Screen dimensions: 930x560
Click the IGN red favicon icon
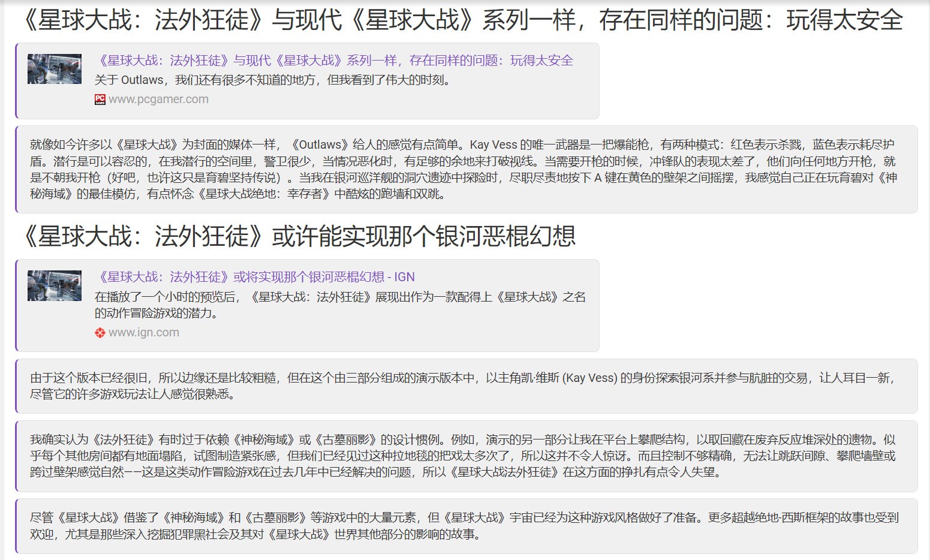pyautogui.click(x=100, y=333)
